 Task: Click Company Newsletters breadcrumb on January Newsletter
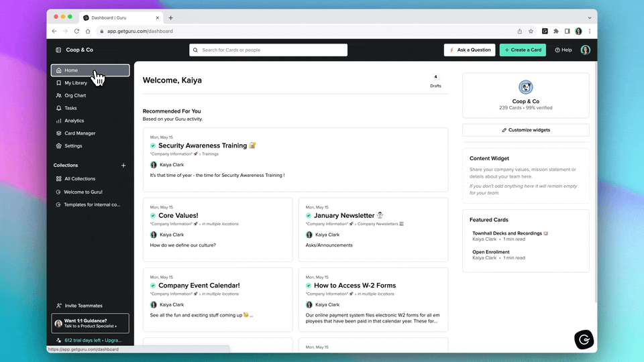click(380, 224)
